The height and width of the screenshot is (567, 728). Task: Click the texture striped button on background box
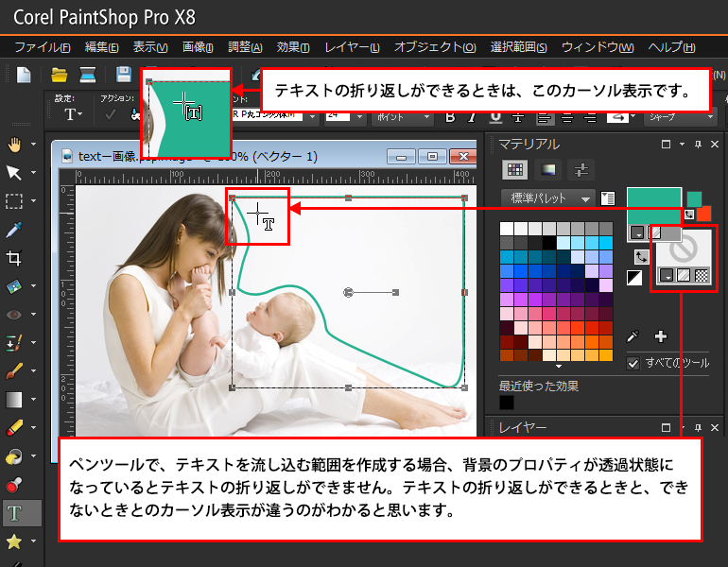click(x=684, y=276)
